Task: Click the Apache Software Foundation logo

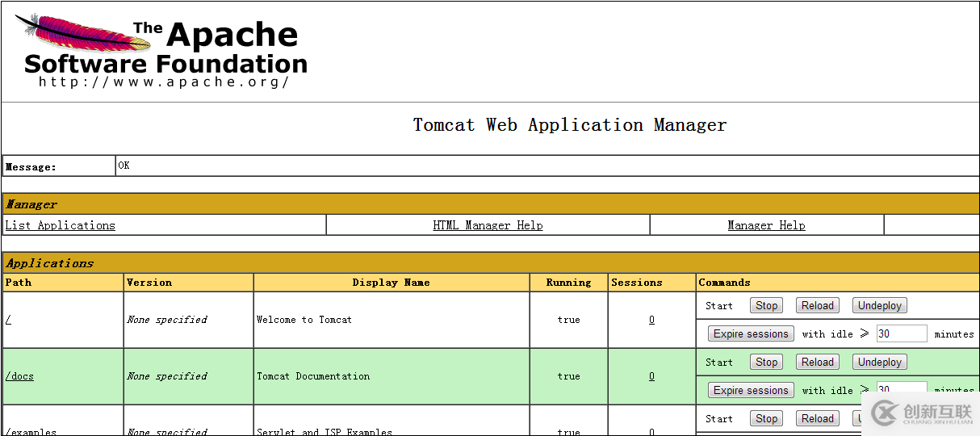Action: [x=161, y=50]
